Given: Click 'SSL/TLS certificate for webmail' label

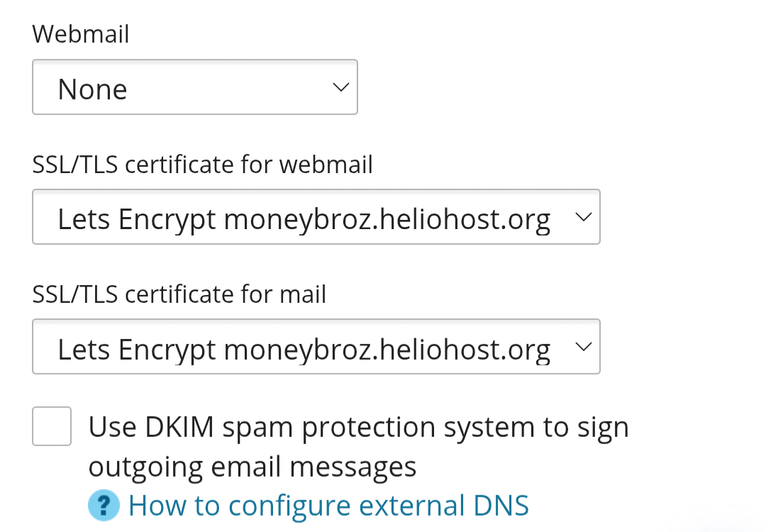Looking at the screenshot, I should 202,164.
